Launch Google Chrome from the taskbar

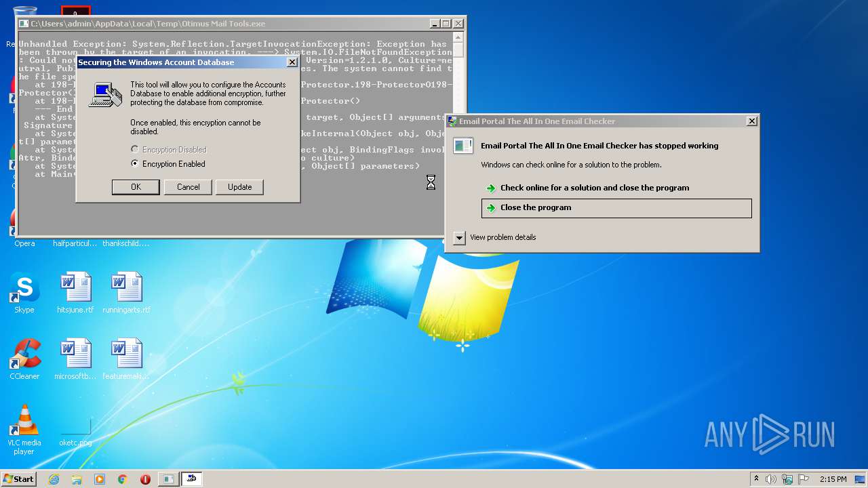[x=123, y=479]
